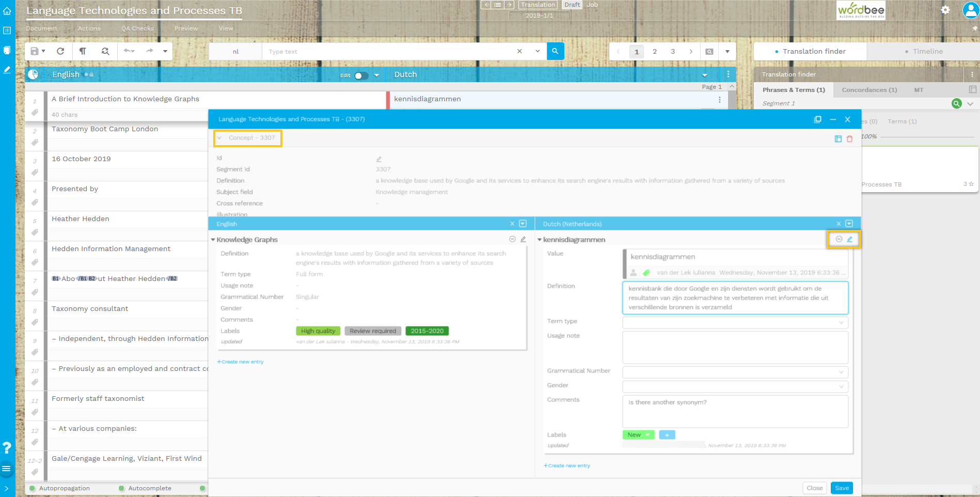The width and height of the screenshot is (980, 497).
Task: Click the home icon in the left sidebar
Action: click(7, 11)
